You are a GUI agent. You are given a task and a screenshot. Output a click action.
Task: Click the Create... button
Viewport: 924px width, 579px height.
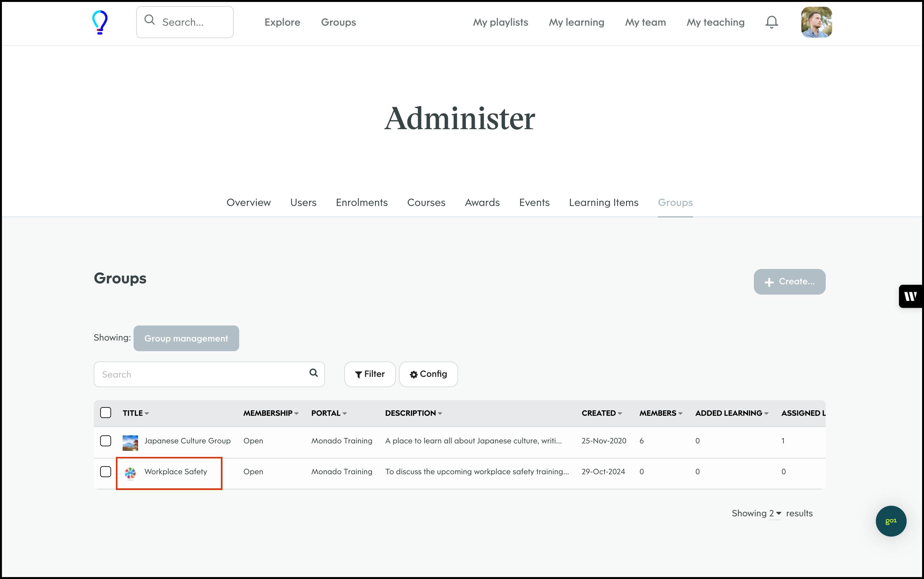tap(789, 281)
